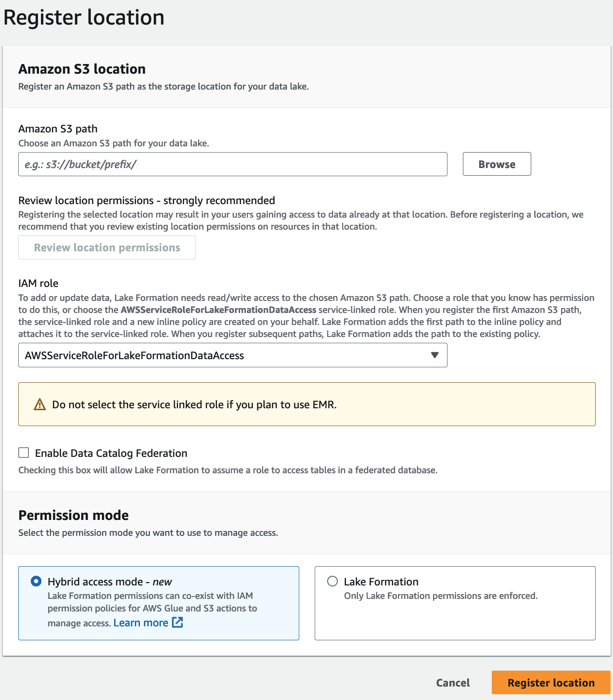Click the dropdown arrow on the IAM role selector
This screenshot has width=613, height=700.
tap(434, 355)
